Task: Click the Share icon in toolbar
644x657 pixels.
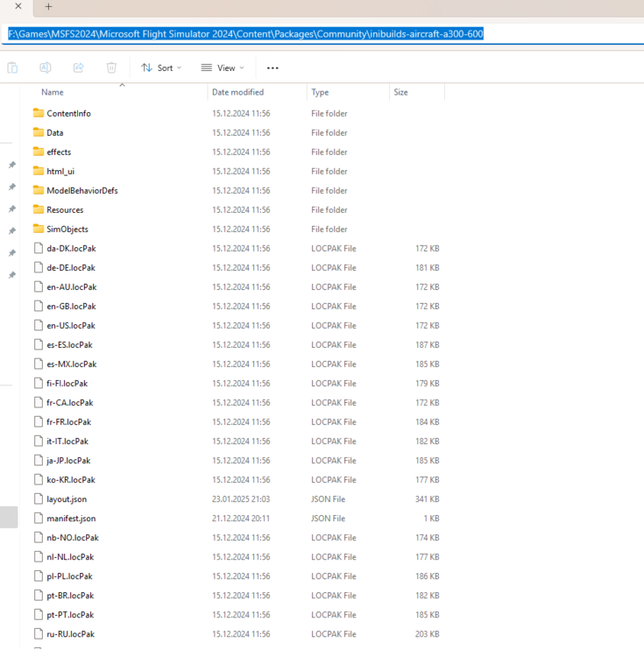Action: 78,67
